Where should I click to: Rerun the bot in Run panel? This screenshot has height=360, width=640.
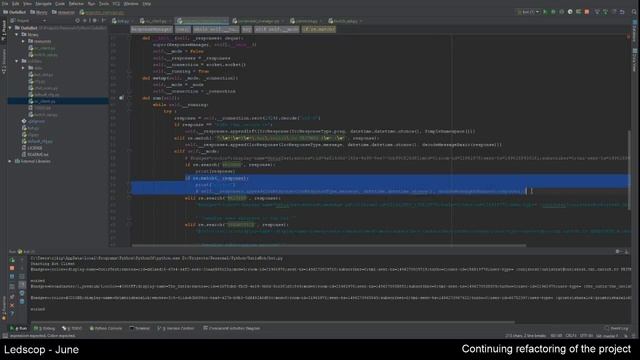pyautogui.click(x=12, y=260)
